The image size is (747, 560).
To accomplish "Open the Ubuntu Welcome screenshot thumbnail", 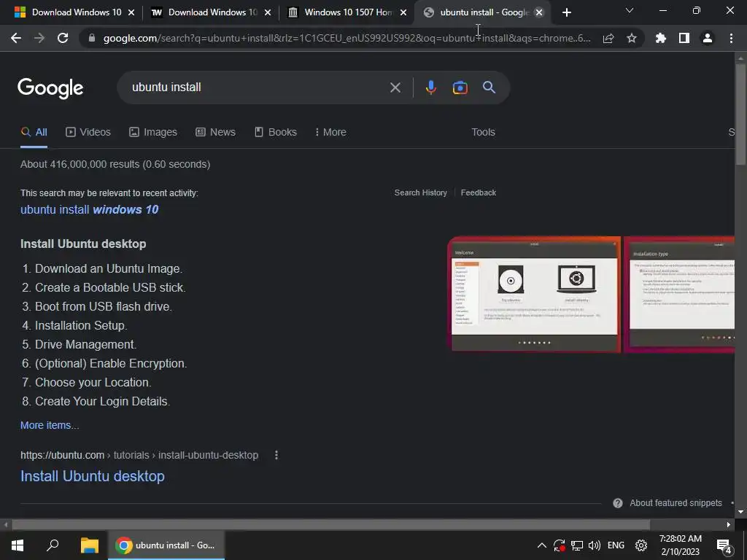I will click(534, 295).
